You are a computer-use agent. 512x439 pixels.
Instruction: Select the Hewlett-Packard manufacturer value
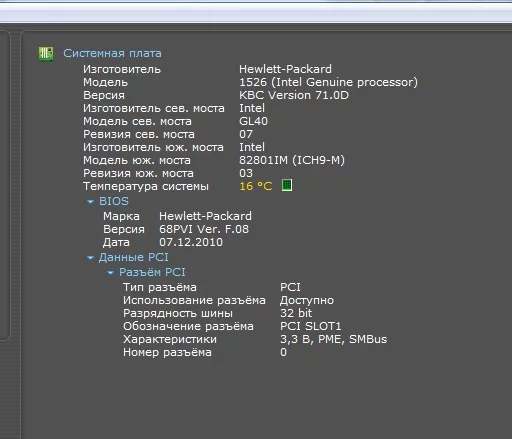pyautogui.click(x=285, y=69)
